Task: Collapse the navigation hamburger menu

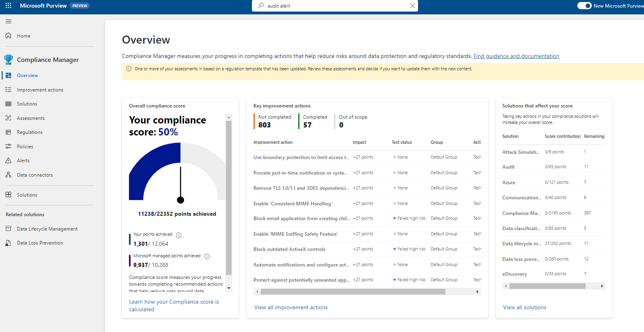Action: 8,22
